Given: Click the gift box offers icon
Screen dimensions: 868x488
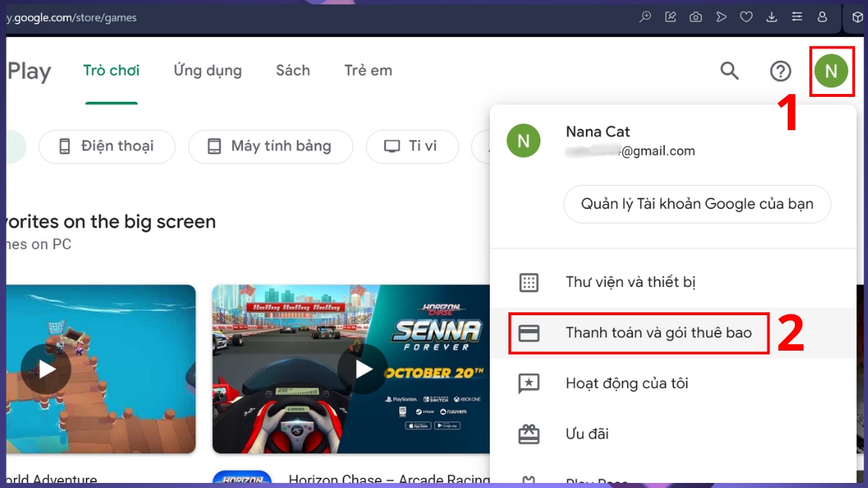Looking at the screenshot, I should (x=529, y=434).
